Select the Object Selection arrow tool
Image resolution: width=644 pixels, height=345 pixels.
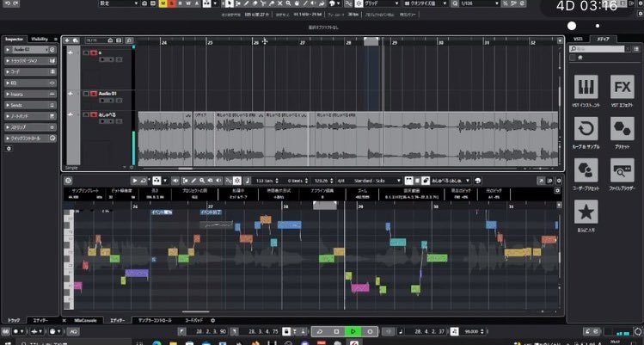(x=230, y=3)
